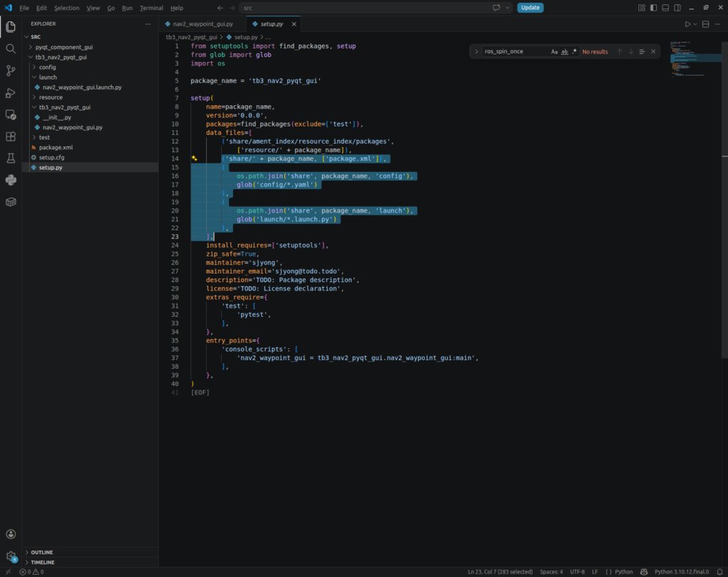This screenshot has width=728, height=577.
Task: Click the split editor icon
Action: (706, 24)
